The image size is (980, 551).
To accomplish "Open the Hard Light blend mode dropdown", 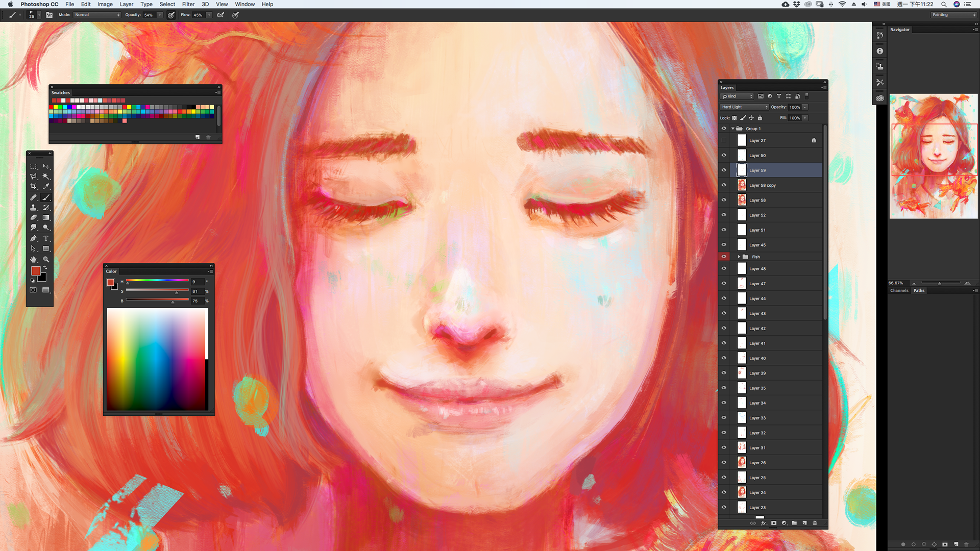I will (744, 107).
